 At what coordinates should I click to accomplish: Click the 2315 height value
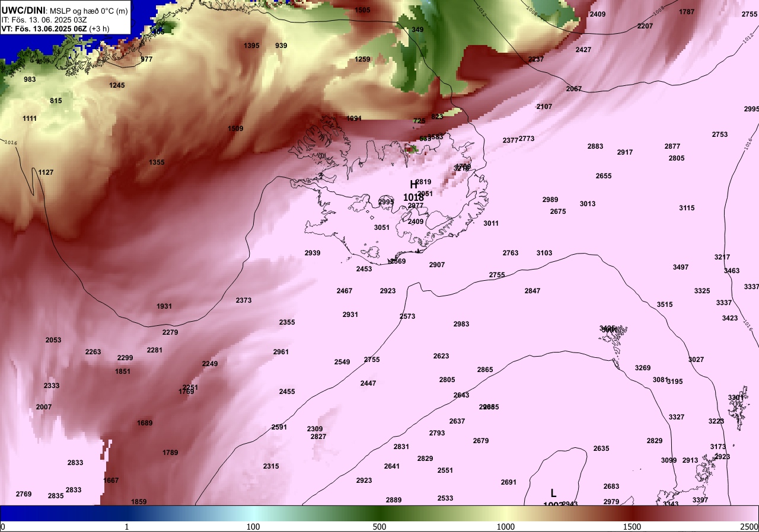(271, 466)
